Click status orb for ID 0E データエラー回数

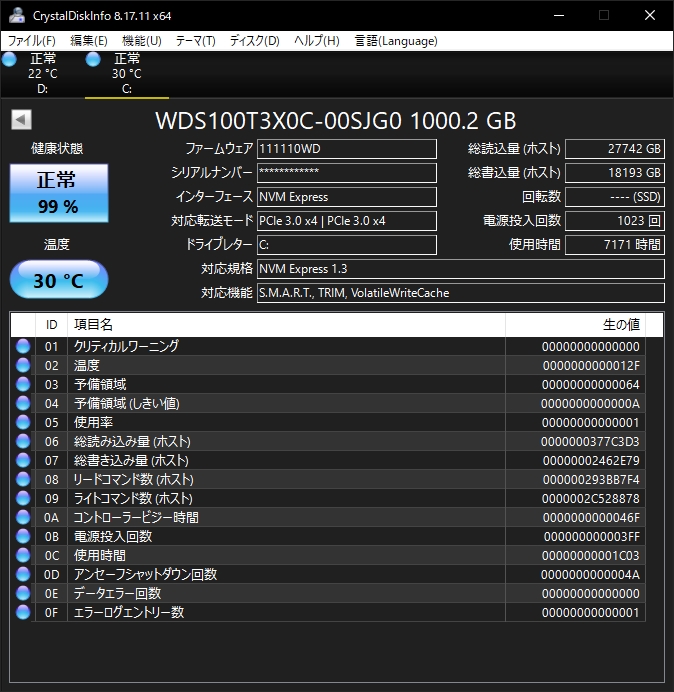[23, 593]
